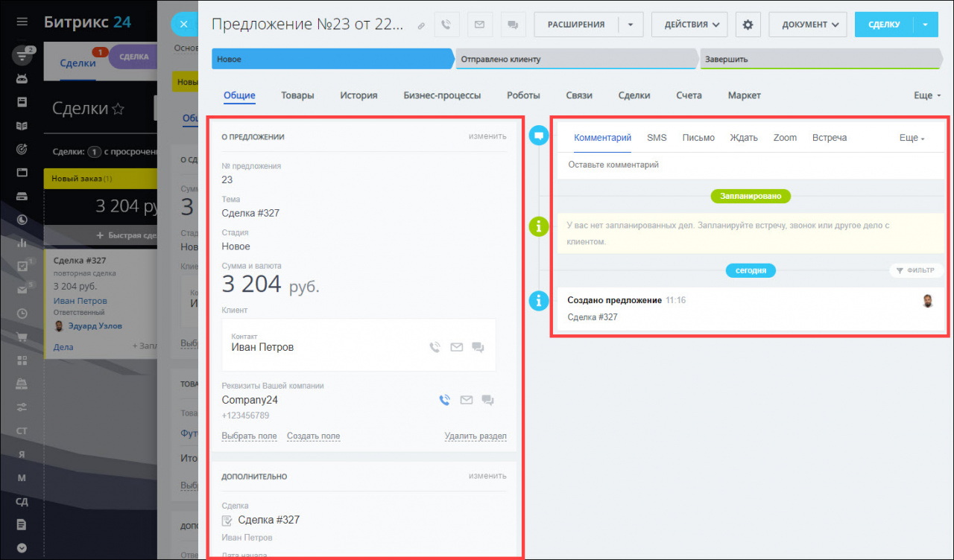Open the Документ dropdown
The width and height of the screenshot is (954, 560).
click(x=808, y=25)
